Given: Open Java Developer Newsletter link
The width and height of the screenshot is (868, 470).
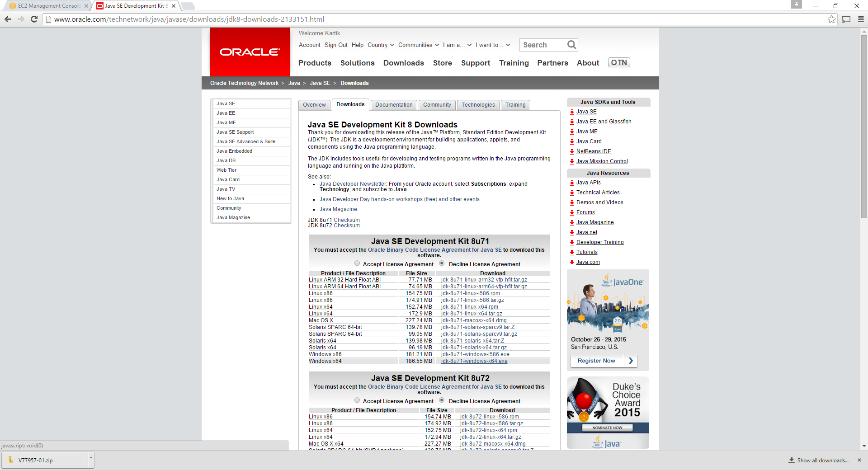Looking at the screenshot, I should pyautogui.click(x=353, y=184).
